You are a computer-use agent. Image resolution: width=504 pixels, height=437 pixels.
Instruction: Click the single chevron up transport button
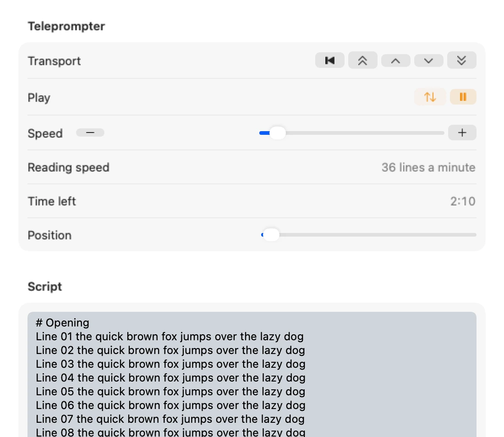pyautogui.click(x=395, y=61)
